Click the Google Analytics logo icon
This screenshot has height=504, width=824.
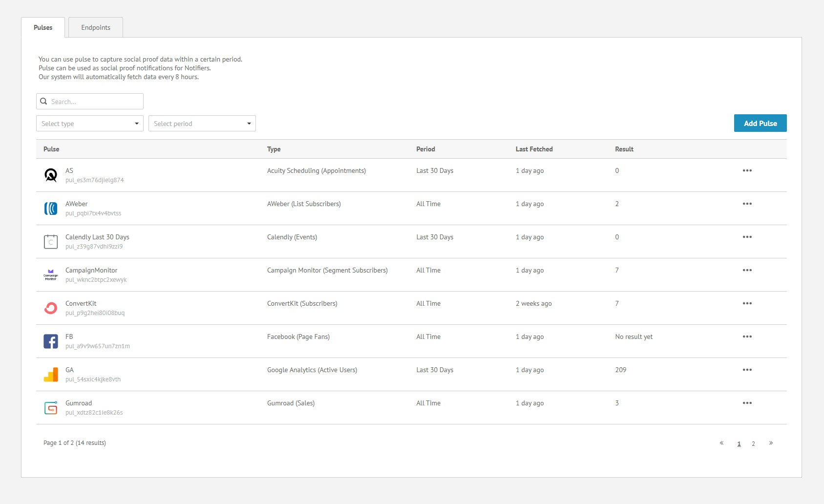[x=51, y=374]
